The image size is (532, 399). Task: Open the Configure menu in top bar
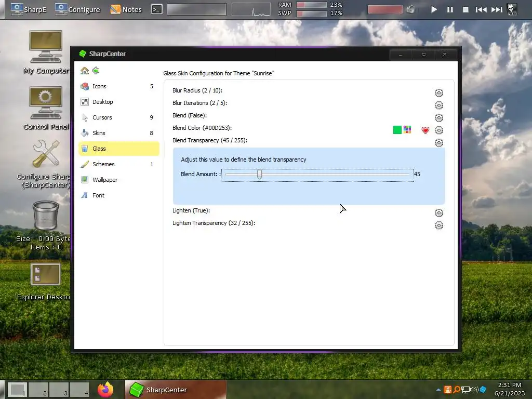(x=78, y=9)
